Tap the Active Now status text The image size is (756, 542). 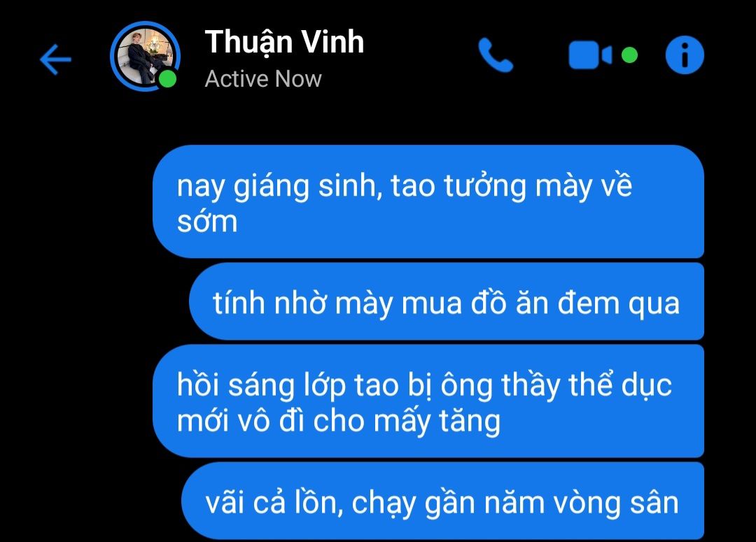pos(262,78)
